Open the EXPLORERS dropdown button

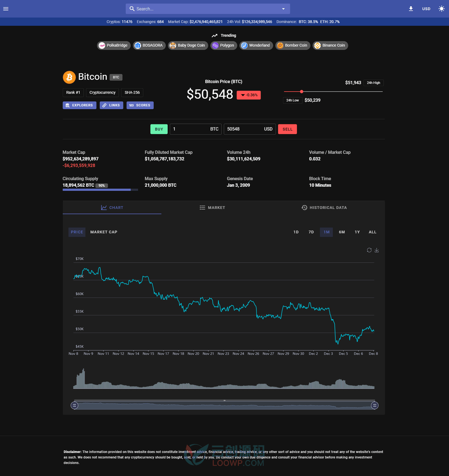(x=79, y=105)
